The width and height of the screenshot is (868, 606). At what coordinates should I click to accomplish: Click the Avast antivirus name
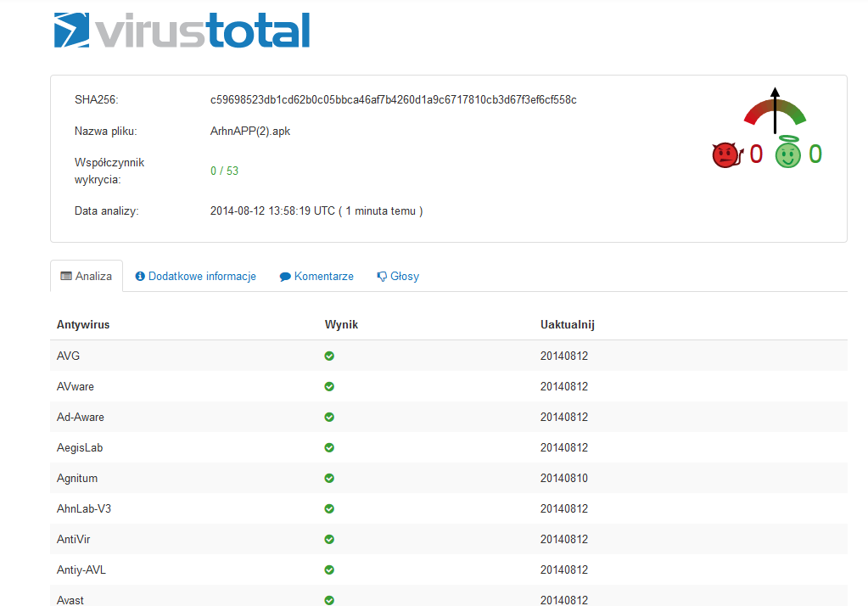tap(70, 600)
